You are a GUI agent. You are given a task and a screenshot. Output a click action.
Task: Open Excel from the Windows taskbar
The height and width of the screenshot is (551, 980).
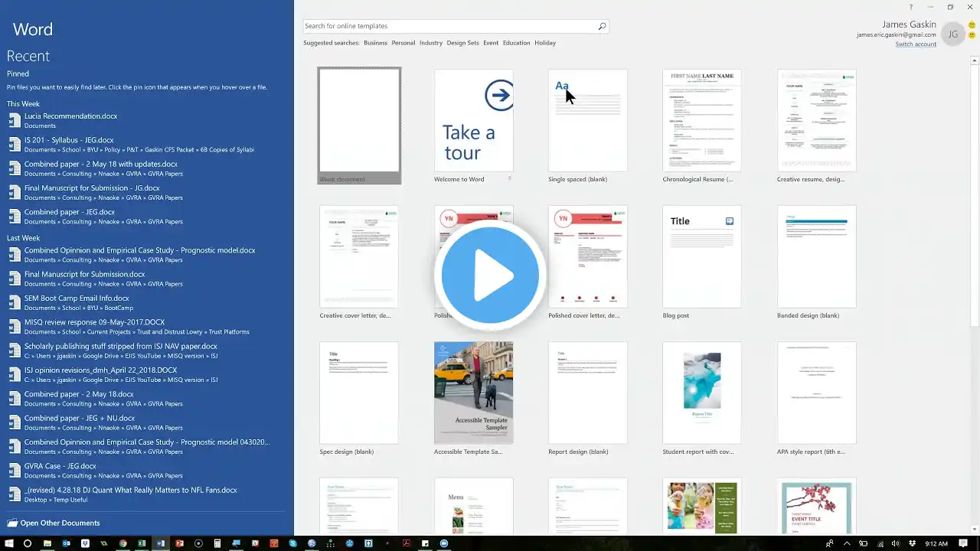click(142, 543)
